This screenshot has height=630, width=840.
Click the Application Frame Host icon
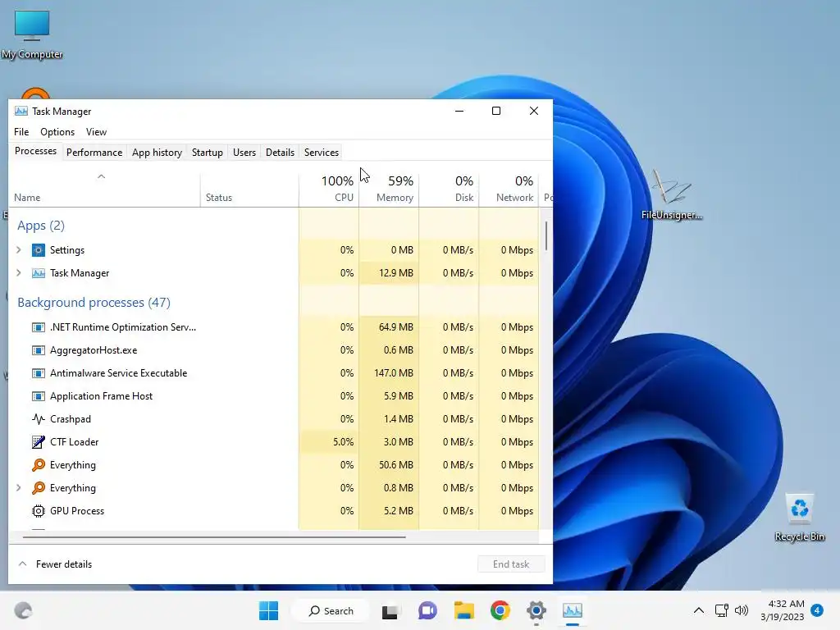coord(38,396)
